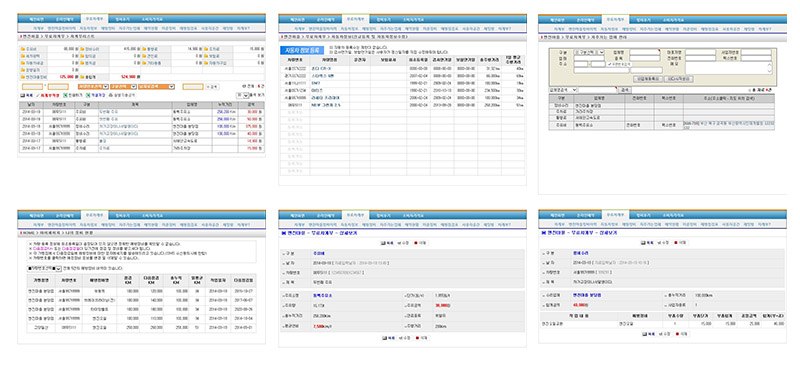Open third orange filter dropdown in ledger list
The height and width of the screenshot is (366, 800).
click(156, 87)
